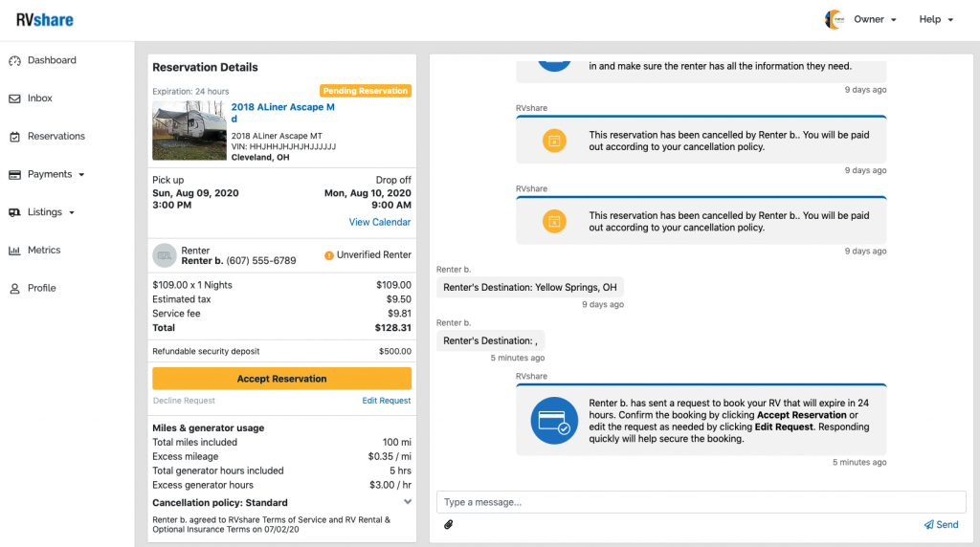
Task: Click the empty Renter's Destination message bubble
Action: pyautogui.click(x=491, y=341)
